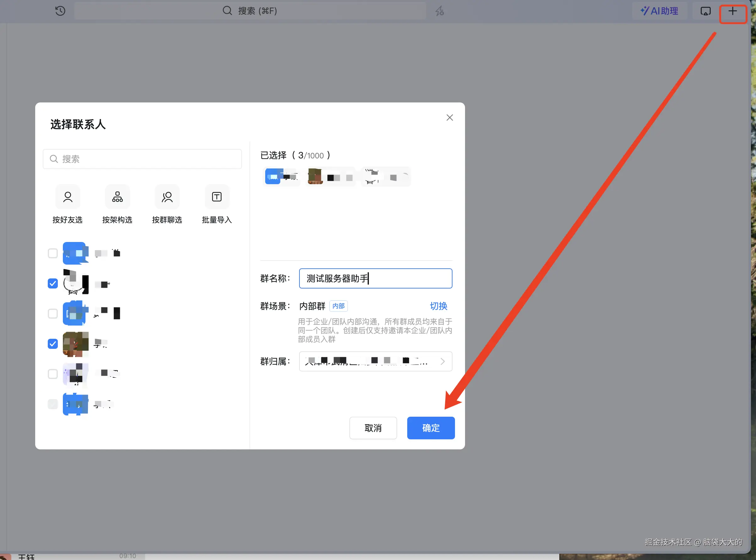Focus the contact 搜索 search box
756x560 pixels.
[x=142, y=159]
